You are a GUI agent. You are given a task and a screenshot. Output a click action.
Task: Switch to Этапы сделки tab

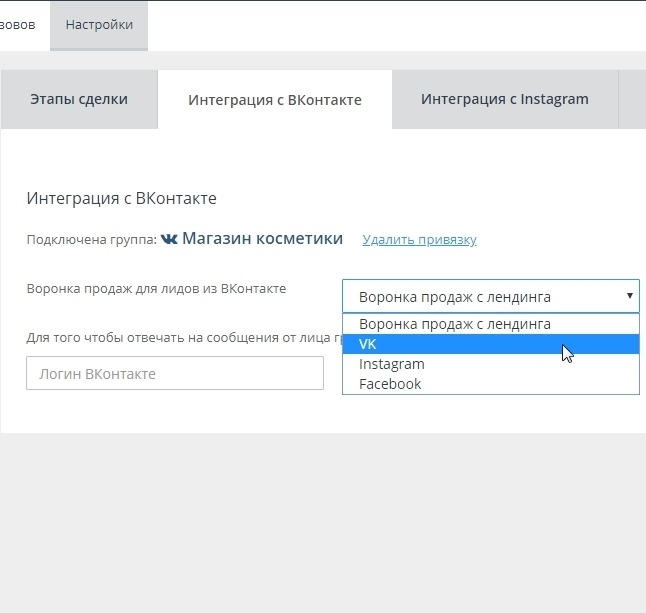(79, 99)
